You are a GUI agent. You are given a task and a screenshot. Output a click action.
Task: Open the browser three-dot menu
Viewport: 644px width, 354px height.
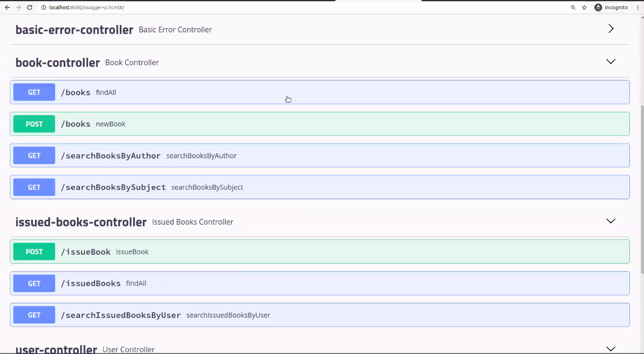[638, 7]
